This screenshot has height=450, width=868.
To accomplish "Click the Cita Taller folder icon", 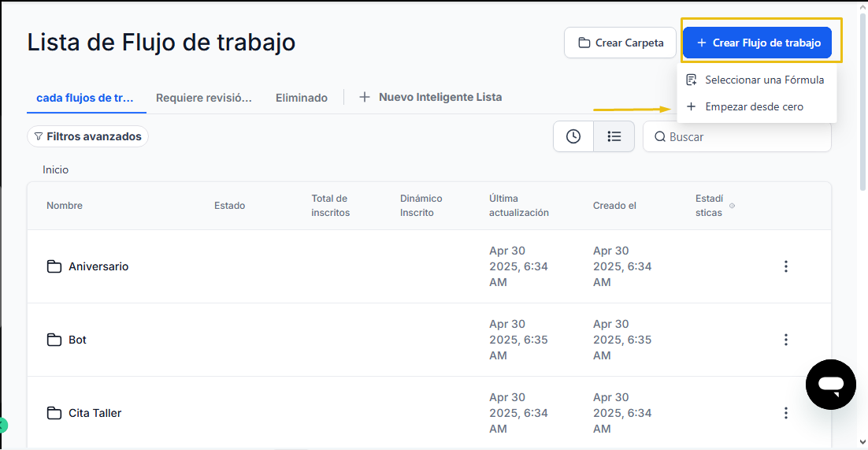I will pyautogui.click(x=54, y=413).
